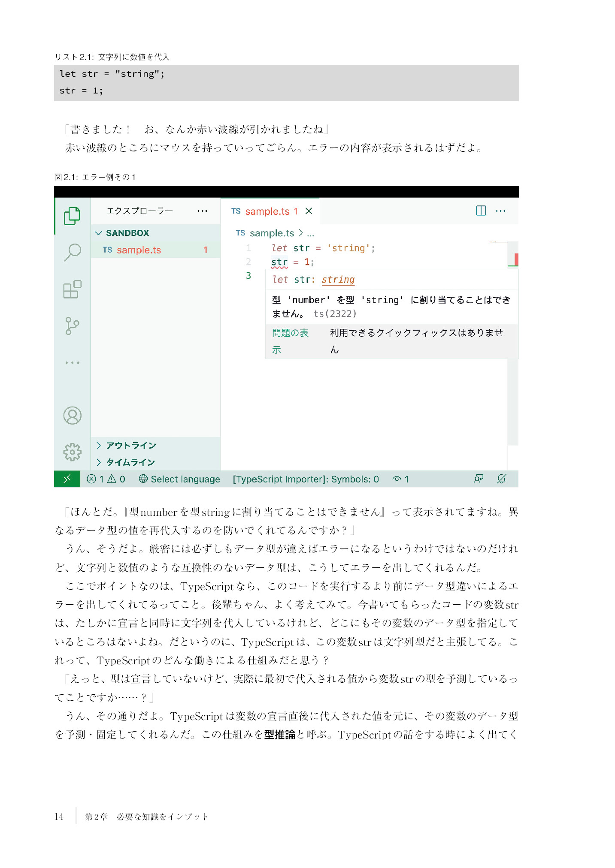Toggle the notifications bell in status bar
The width and height of the screenshot is (615, 868).
pos(501,479)
